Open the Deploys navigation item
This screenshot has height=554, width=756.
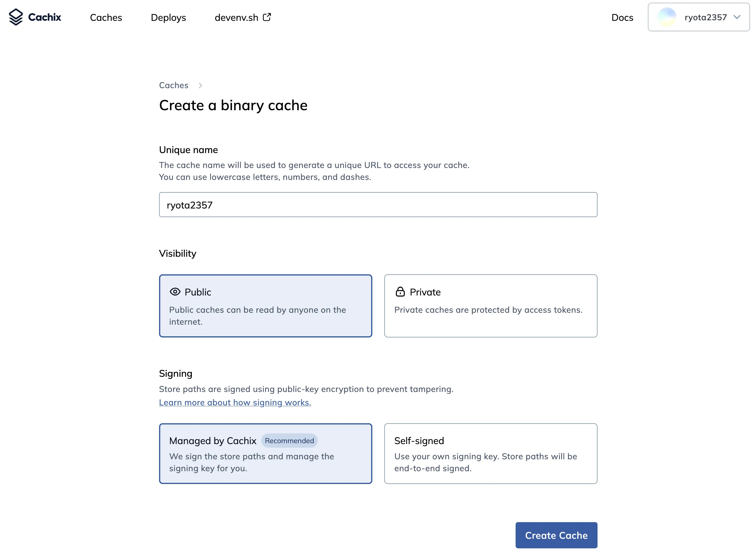point(168,18)
